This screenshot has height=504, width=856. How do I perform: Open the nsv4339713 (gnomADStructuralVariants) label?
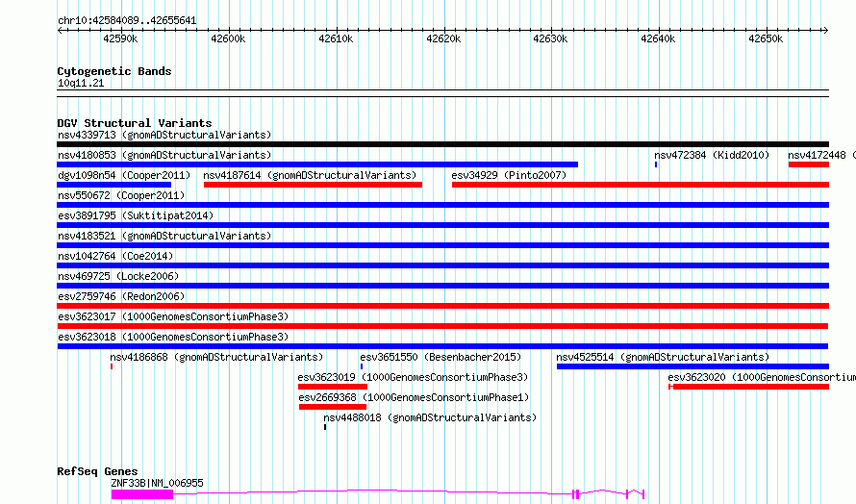[164, 135]
